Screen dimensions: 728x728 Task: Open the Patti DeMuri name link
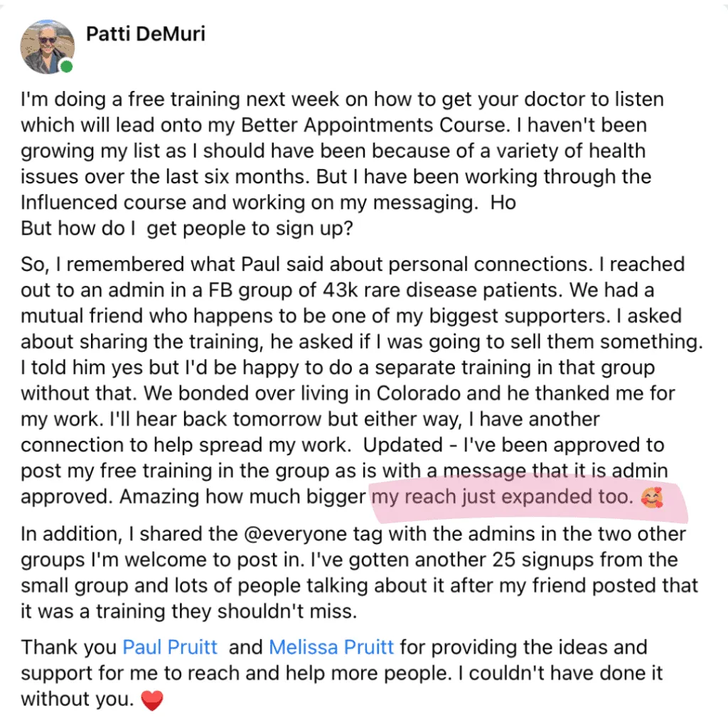point(145,34)
